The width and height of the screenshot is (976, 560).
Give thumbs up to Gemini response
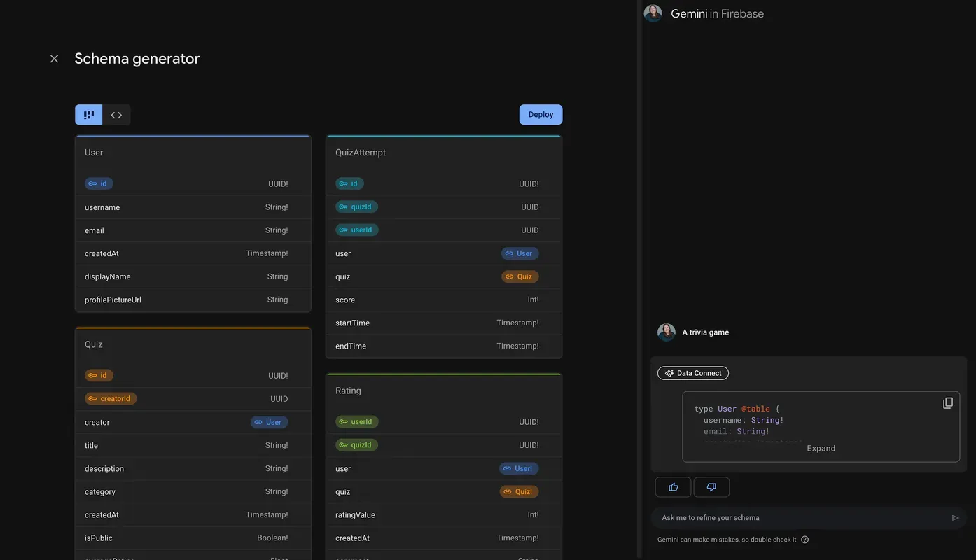[x=674, y=487]
